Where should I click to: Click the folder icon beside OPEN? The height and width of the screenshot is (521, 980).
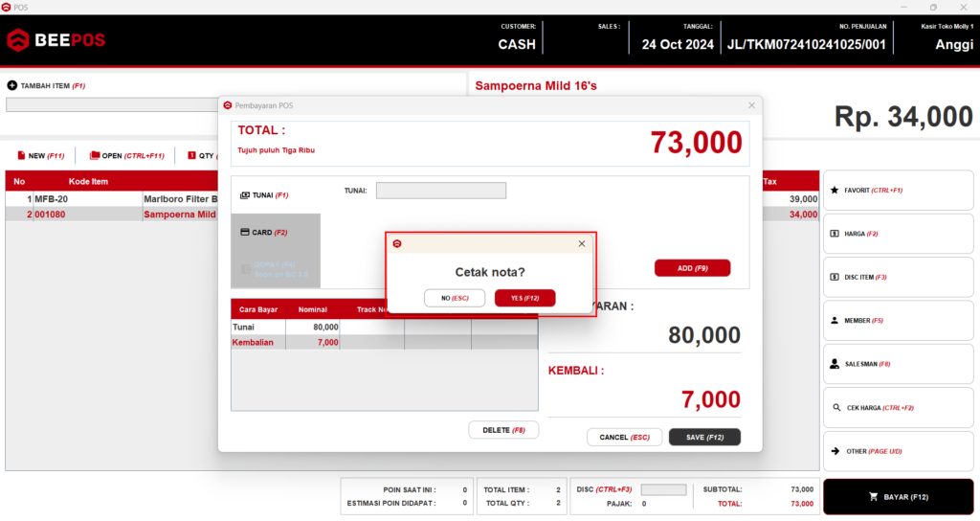95,155
